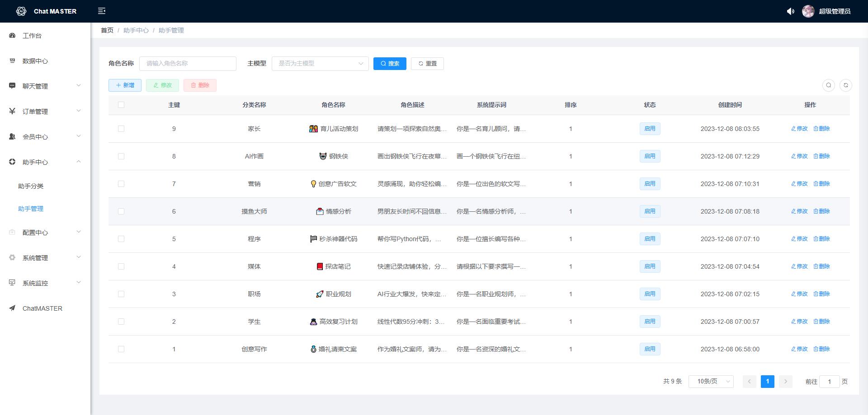The width and height of the screenshot is (868, 415).
Task: Click the 新增 add button
Action: point(125,85)
